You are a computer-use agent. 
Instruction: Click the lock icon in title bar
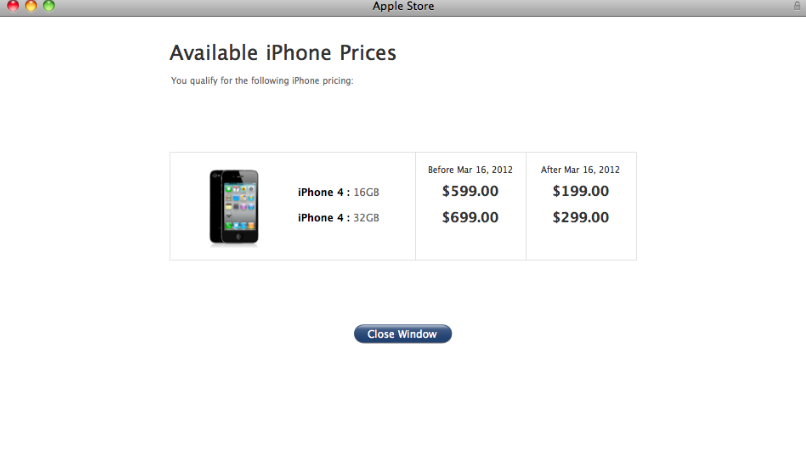(797, 6)
